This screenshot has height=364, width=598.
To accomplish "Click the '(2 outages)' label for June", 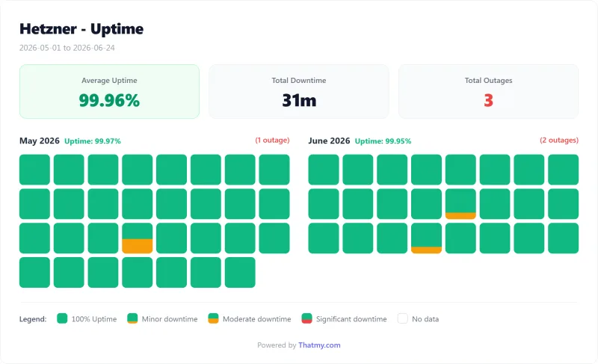I will (x=559, y=141).
